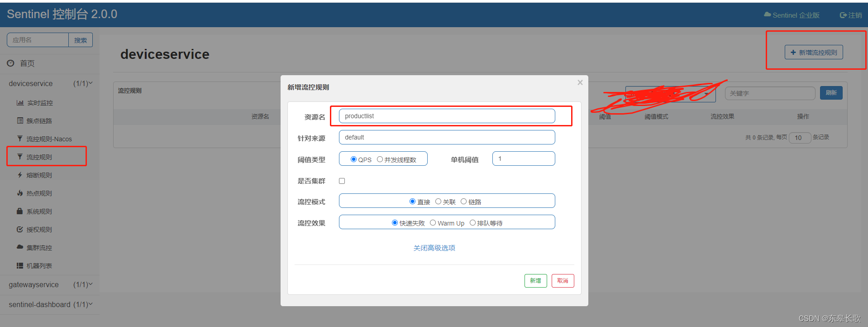
Task: Select the QPS threshold type radio
Action: (353, 159)
